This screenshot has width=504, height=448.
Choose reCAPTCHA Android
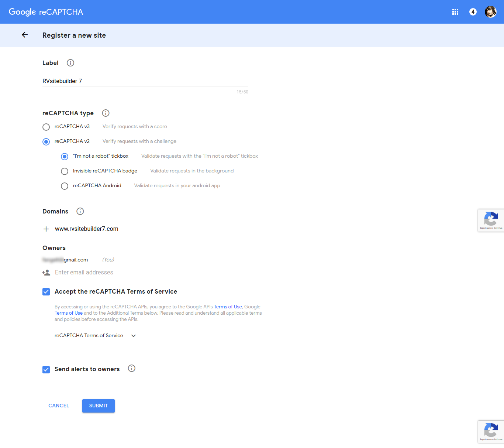point(65,186)
